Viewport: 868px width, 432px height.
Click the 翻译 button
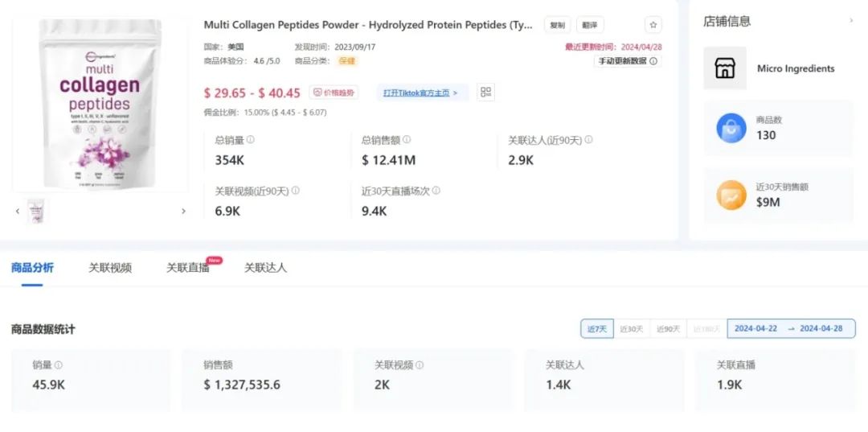pos(590,25)
